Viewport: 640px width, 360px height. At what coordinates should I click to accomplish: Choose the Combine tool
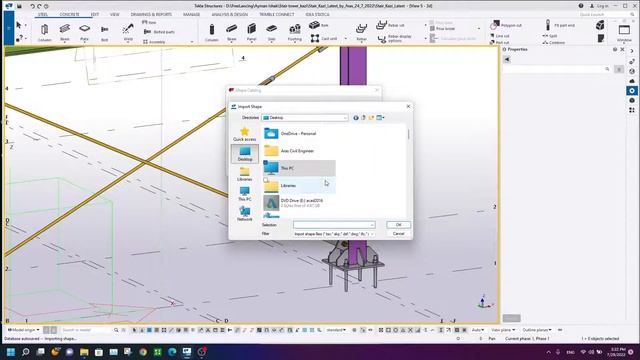(553, 42)
